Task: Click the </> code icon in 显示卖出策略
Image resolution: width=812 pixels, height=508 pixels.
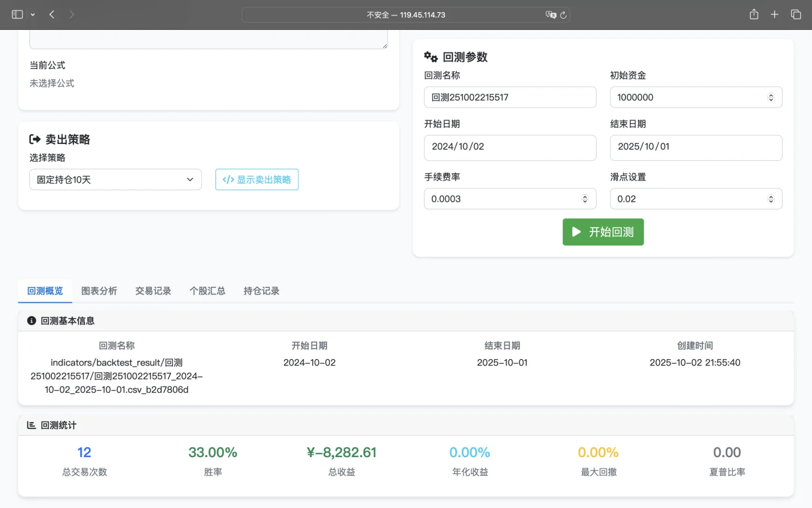Action: click(x=228, y=179)
